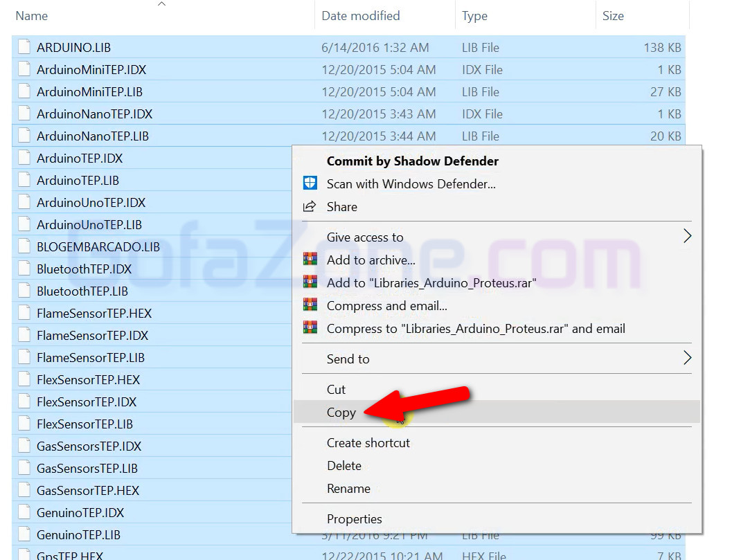Add to "Libraries_Arduino_Proteus.rar" archive
Screen dimensions: 741x560
(431, 283)
